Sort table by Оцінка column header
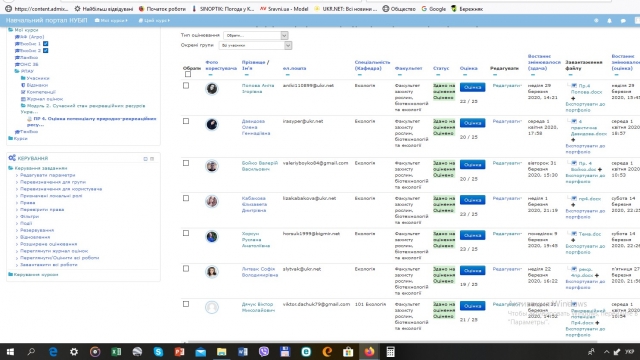Viewport: 640px width, 360px height. pyautogui.click(x=468, y=69)
